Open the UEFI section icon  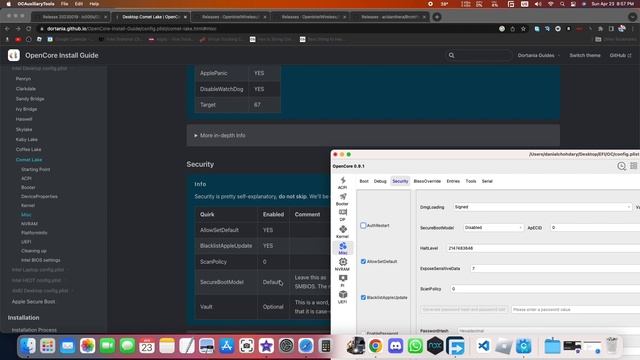(x=342, y=297)
